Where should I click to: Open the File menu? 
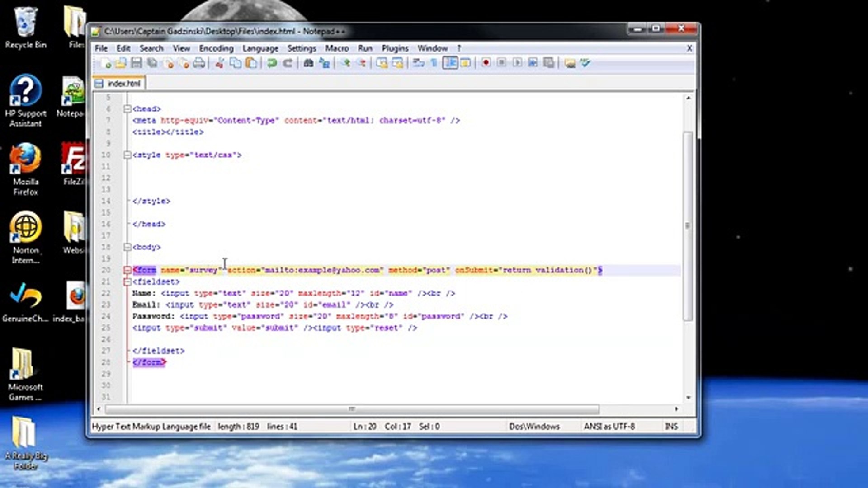(x=101, y=48)
